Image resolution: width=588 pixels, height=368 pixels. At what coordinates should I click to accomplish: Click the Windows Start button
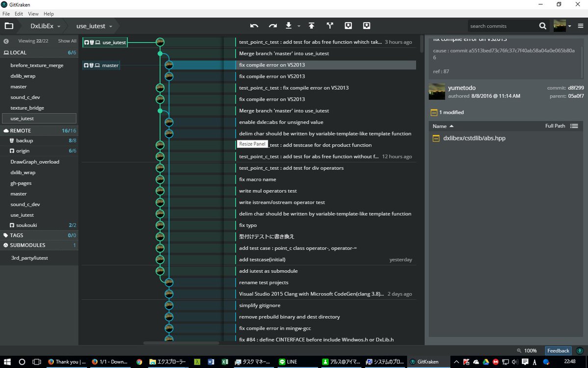[7, 362]
